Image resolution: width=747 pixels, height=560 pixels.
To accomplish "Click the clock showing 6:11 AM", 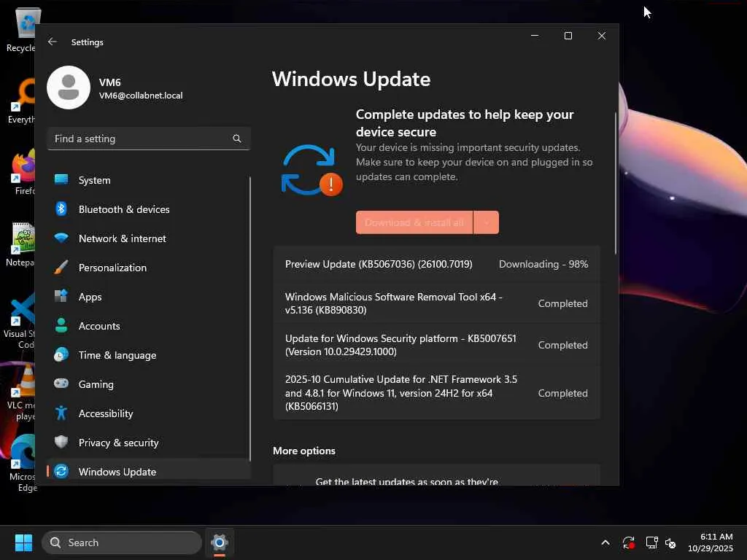I will coord(710,542).
